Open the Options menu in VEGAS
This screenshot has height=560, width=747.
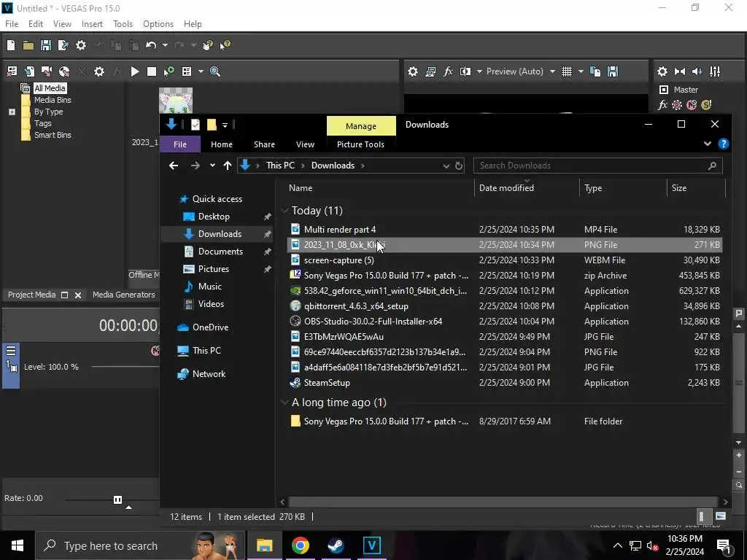pos(158,24)
